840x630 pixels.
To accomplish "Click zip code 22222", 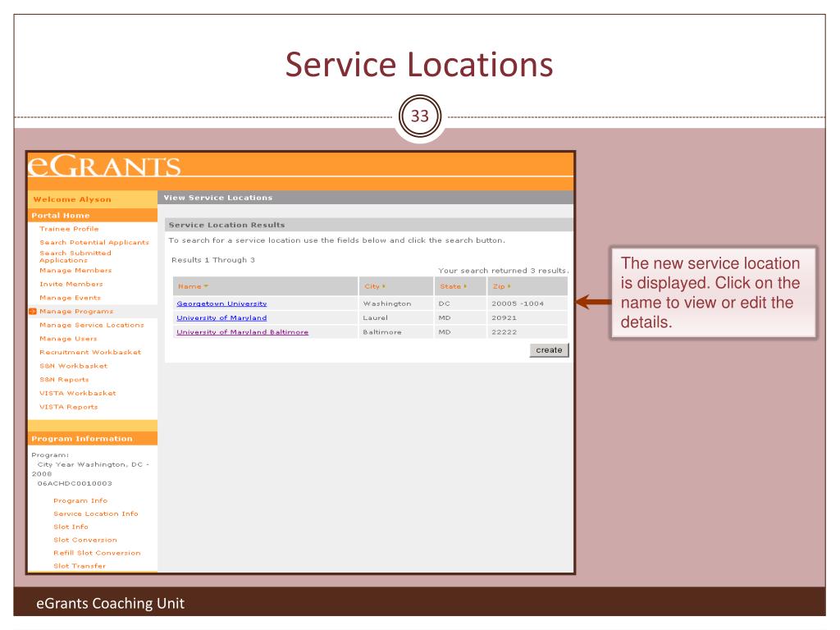I will 504,332.
